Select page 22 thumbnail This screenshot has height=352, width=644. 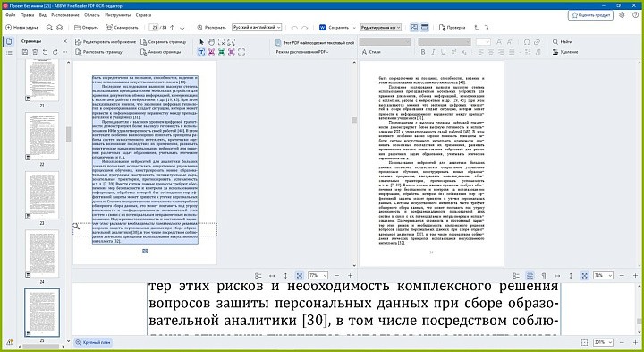(42, 136)
